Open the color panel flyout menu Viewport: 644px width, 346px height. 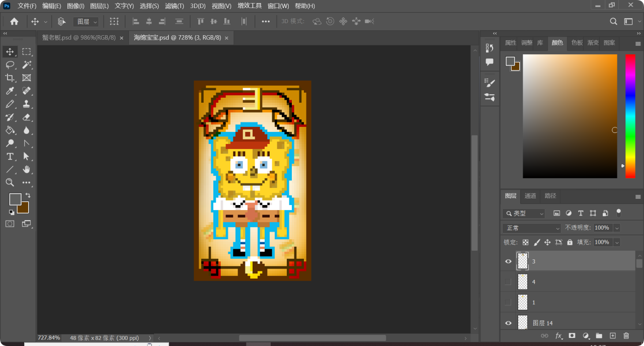[638, 43]
